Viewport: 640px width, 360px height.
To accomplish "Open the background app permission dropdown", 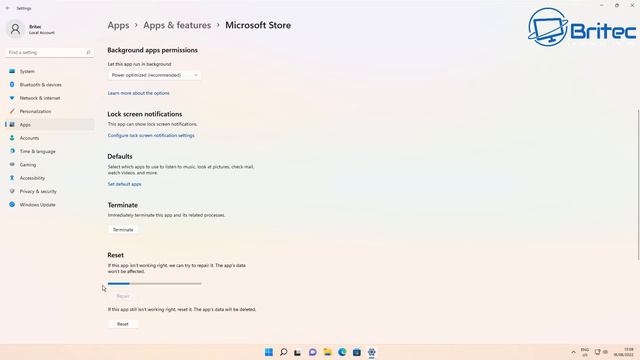I will click(x=154, y=75).
